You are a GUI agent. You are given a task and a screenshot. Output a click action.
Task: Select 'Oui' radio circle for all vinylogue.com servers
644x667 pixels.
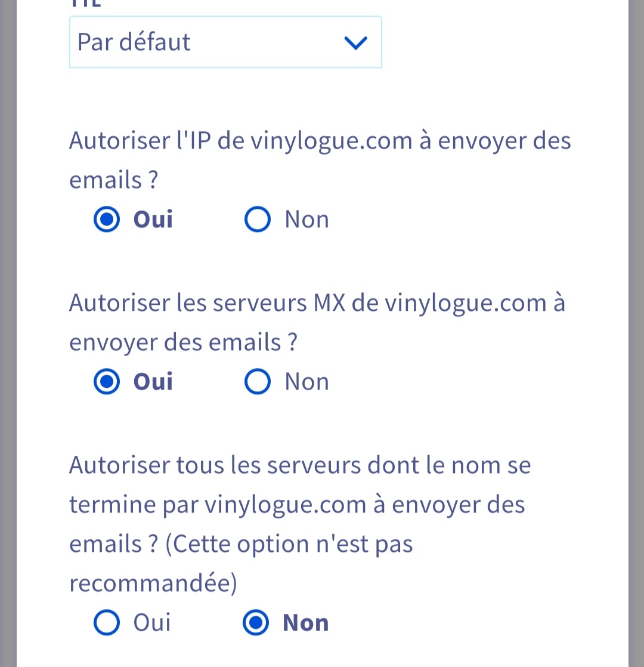coord(107,623)
